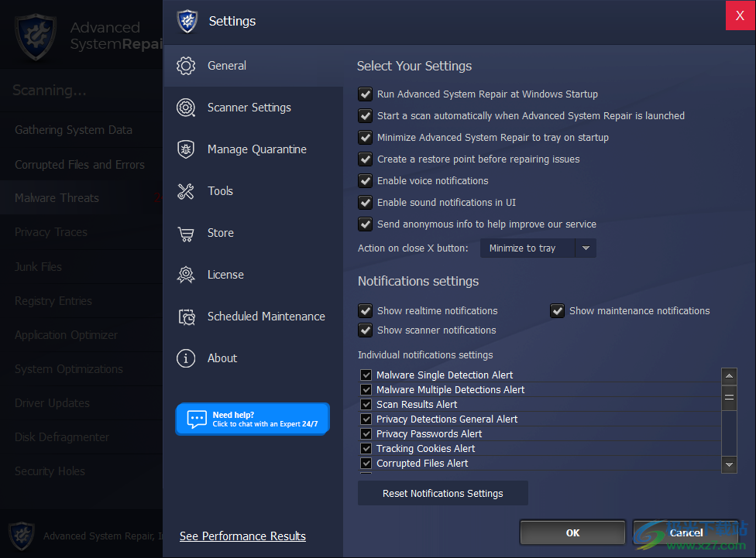Toggle Start a scan automatically checkbox
Screen dimensions: 756x558
366,115
